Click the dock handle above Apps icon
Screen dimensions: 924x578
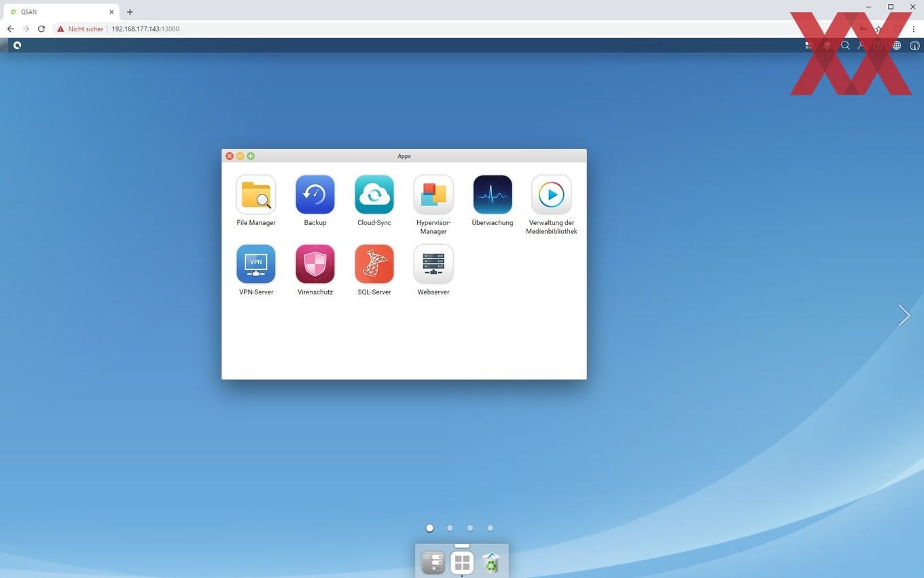(462, 546)
